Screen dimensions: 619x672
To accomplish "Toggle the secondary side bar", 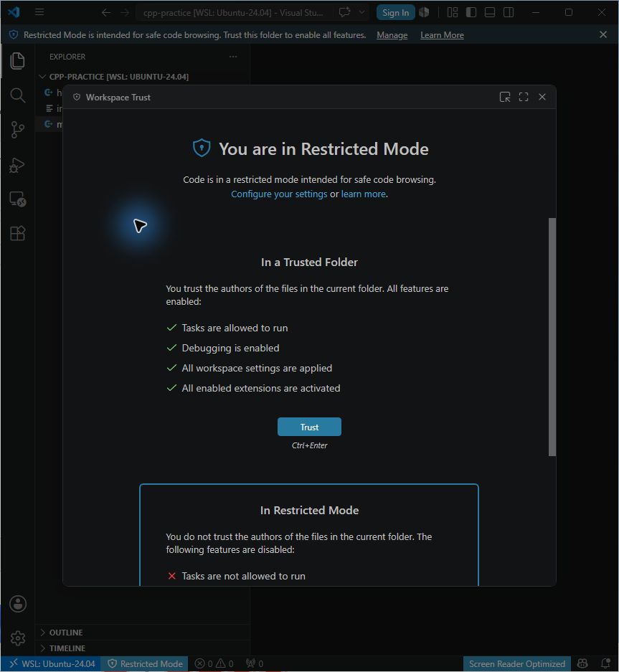I will click(509, 12).
